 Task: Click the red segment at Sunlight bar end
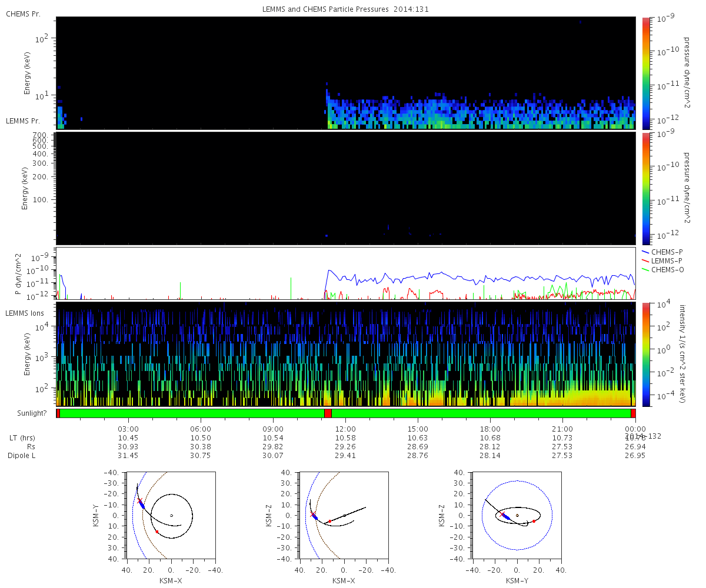[x=633, y=413]
